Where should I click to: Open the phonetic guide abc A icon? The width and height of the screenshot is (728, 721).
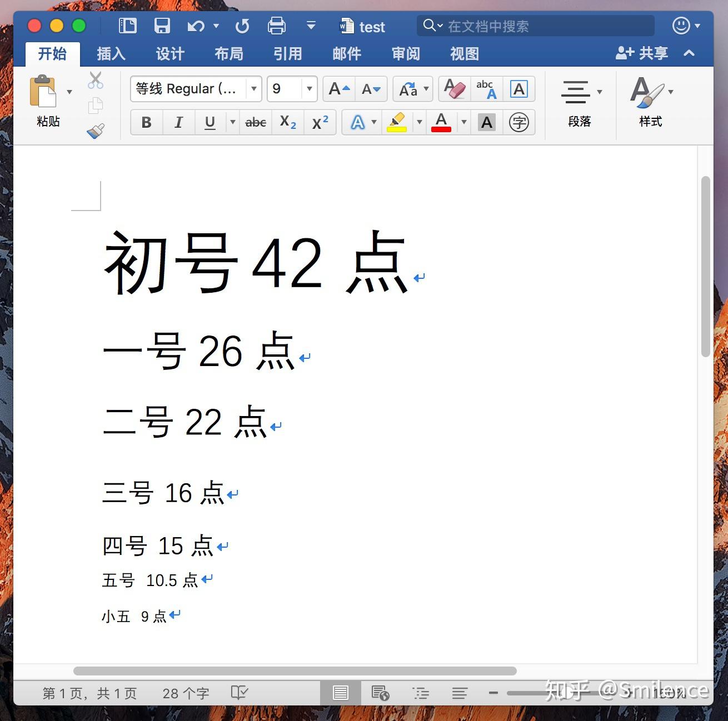(486, 89)
